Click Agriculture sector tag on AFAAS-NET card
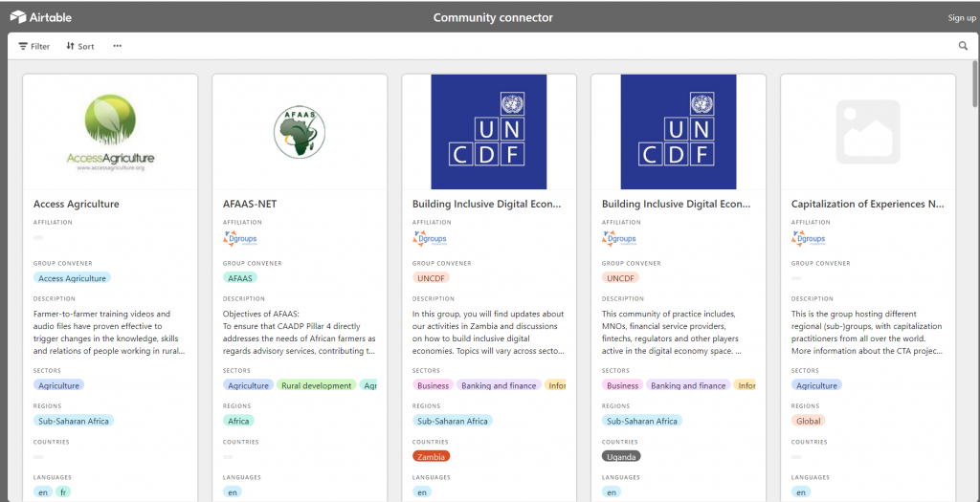Screen dimensions: 980x502 click(248, 385)
